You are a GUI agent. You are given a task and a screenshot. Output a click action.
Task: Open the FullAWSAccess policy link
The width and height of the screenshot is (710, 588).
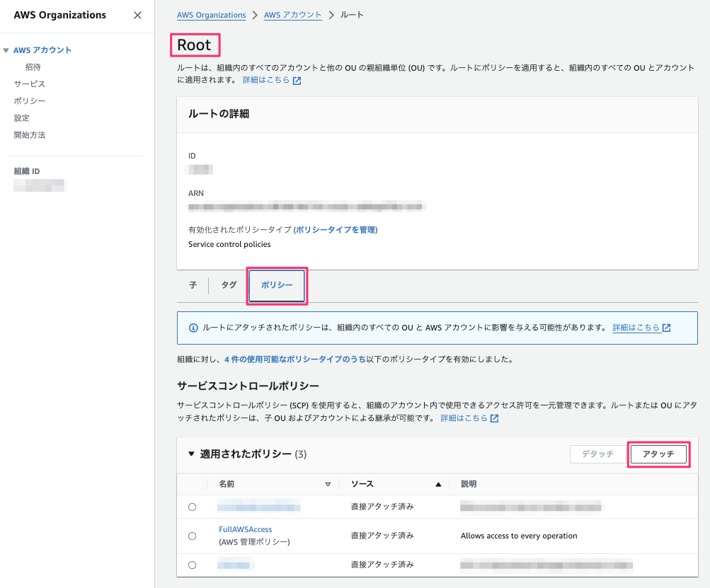pyautogui.click(x=245, y=529)
